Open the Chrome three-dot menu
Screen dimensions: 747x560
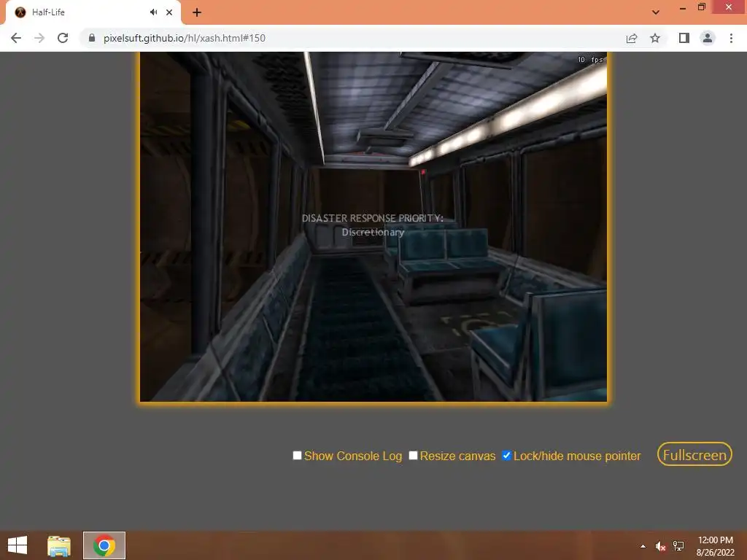tap(731, 38)
